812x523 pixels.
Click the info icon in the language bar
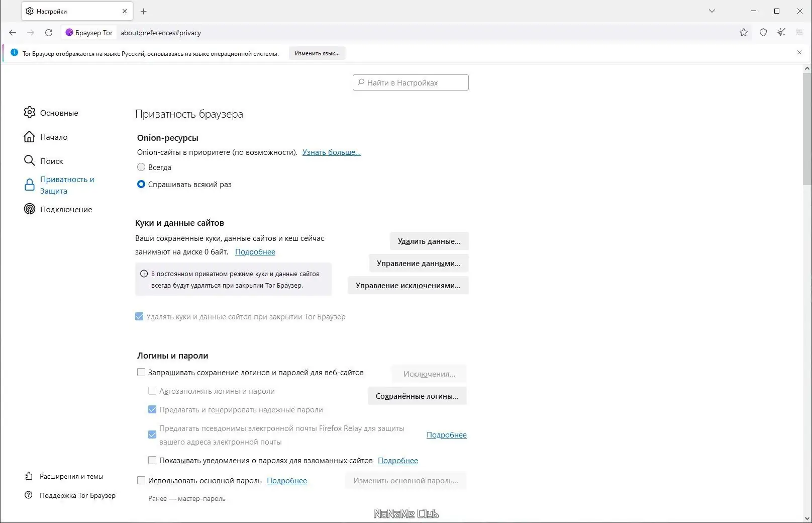[x=14, y=53]
